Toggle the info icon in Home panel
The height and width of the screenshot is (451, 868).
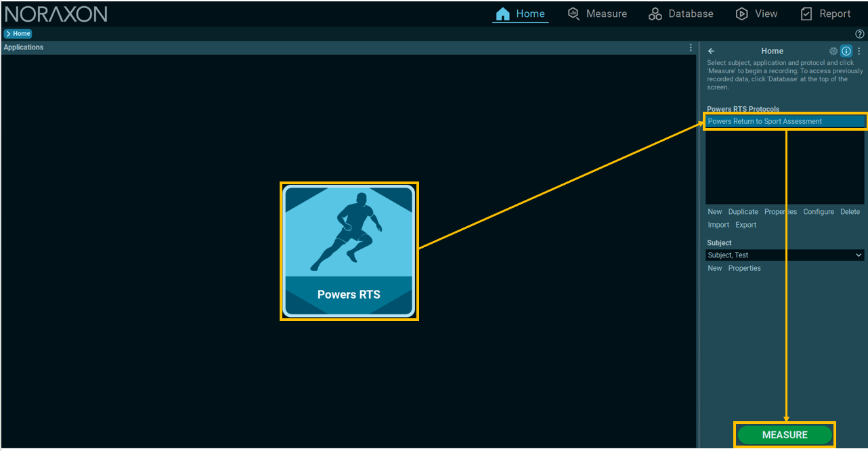(x=846, y=51)
